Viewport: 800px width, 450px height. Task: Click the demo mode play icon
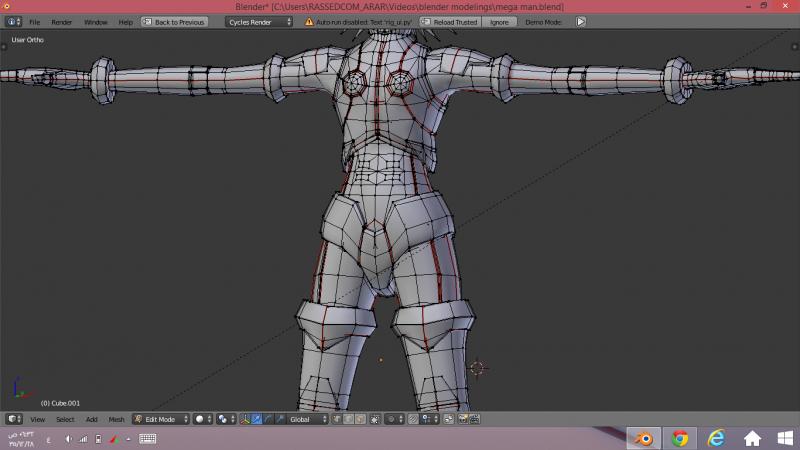(x=580, y=21)
